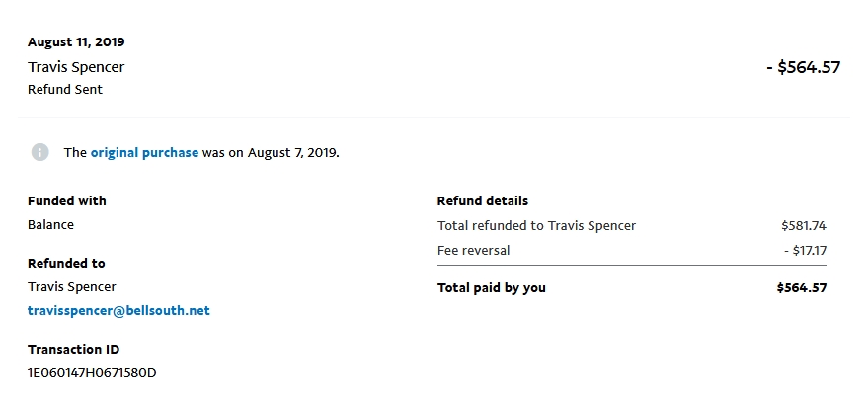This screenshot has width=868, height=395.
Task: Click the Refunded to heading
Action: pyautogui.click(x=66, y=264)
